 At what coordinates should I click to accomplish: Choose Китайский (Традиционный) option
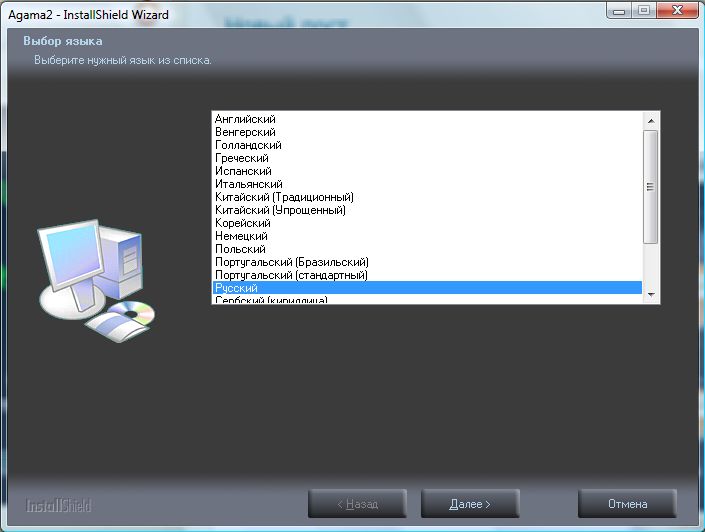pos(427,197)
